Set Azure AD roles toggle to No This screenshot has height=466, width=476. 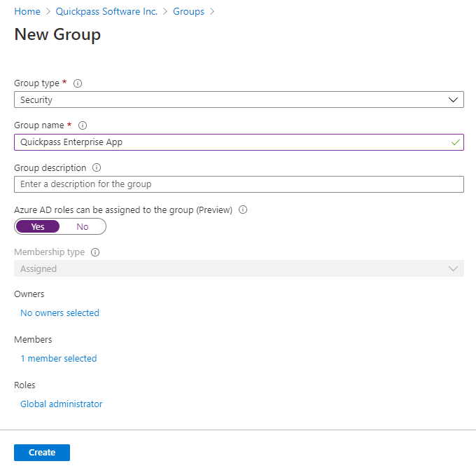click(x=83, y=226)
